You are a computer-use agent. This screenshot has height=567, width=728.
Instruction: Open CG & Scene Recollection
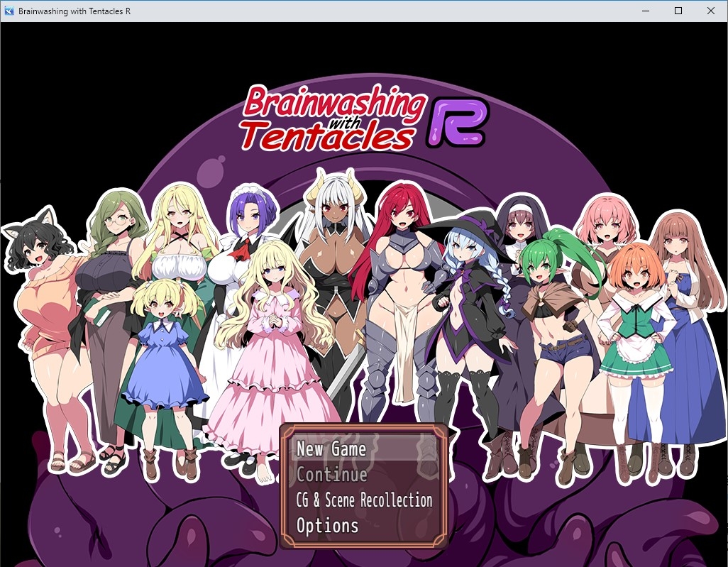(x=364, y=500)
